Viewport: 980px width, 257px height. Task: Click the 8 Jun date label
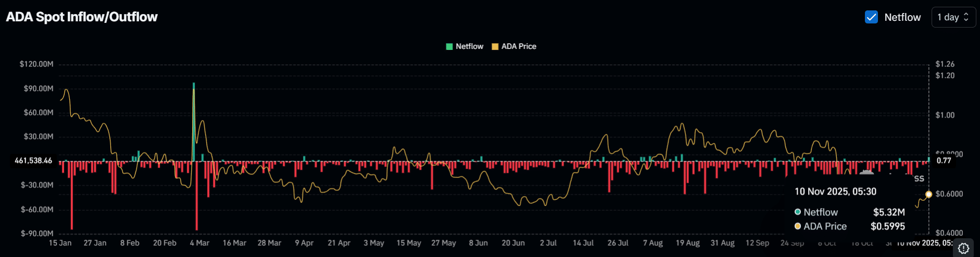point(479,243)
